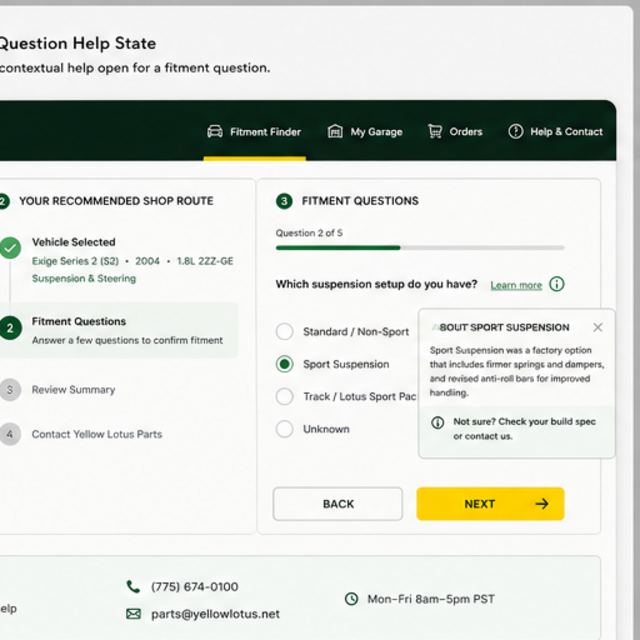Image resolution: width=640 pixels, height=640 pixels.
Task: Open Help & Contact
Action: pyautogui.click(x=555, y=132)
